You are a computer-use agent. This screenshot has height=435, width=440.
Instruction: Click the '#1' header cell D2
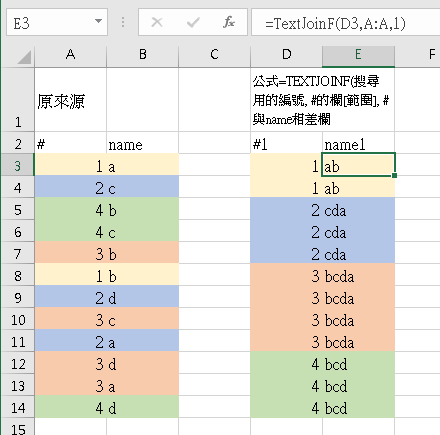(286, 143)
